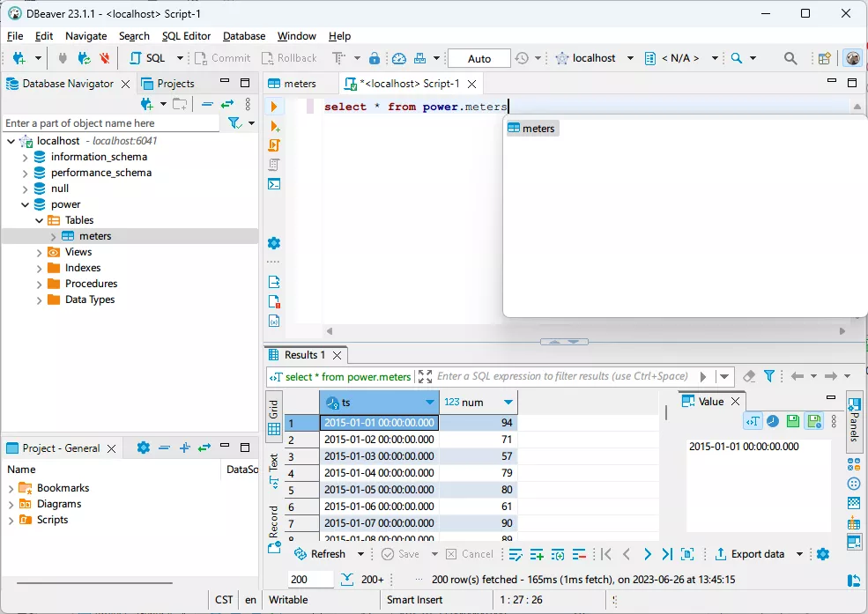Go to the last result row

[x=667, y=554]
